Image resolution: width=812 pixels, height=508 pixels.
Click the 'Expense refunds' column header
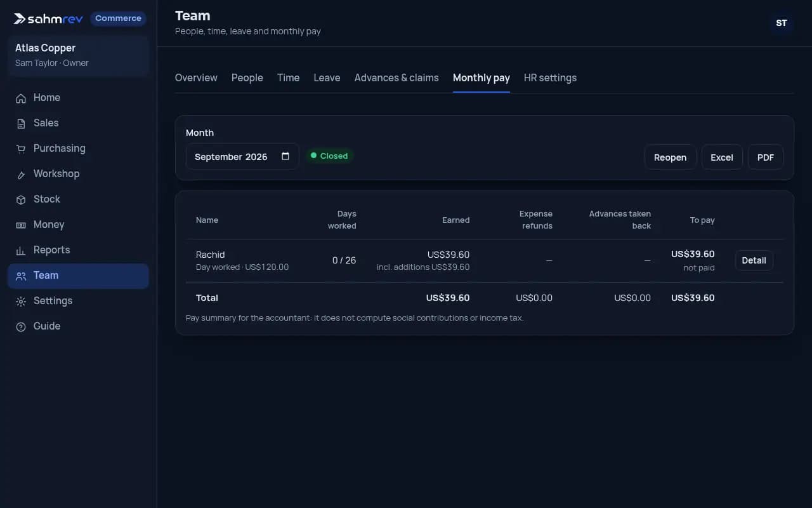click(536, 220)
